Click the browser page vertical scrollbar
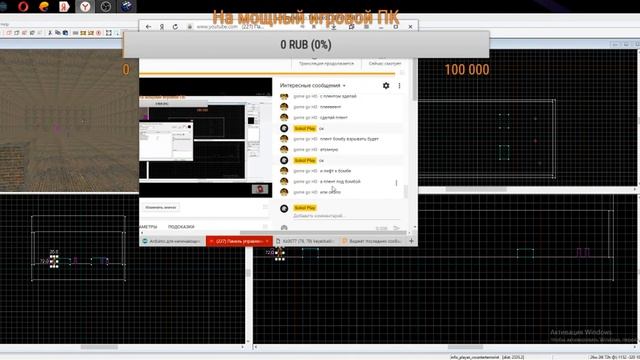640x360 pixels. pos(415,80)
